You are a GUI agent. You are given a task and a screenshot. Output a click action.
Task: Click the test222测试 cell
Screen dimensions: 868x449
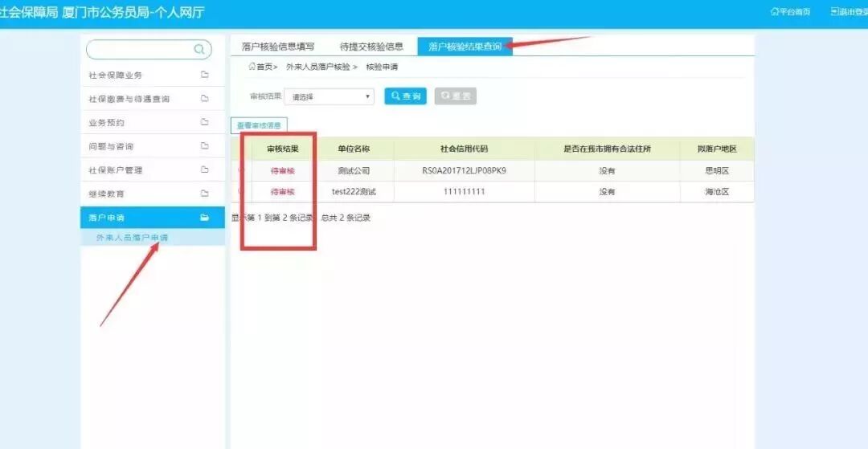pos(354,192)
